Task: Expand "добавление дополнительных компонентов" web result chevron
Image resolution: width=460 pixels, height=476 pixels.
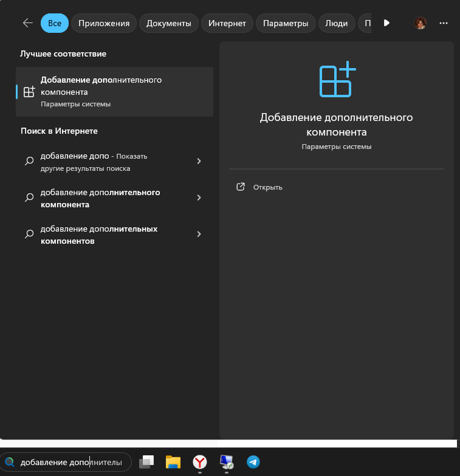Action: click(x=199, y=234)
